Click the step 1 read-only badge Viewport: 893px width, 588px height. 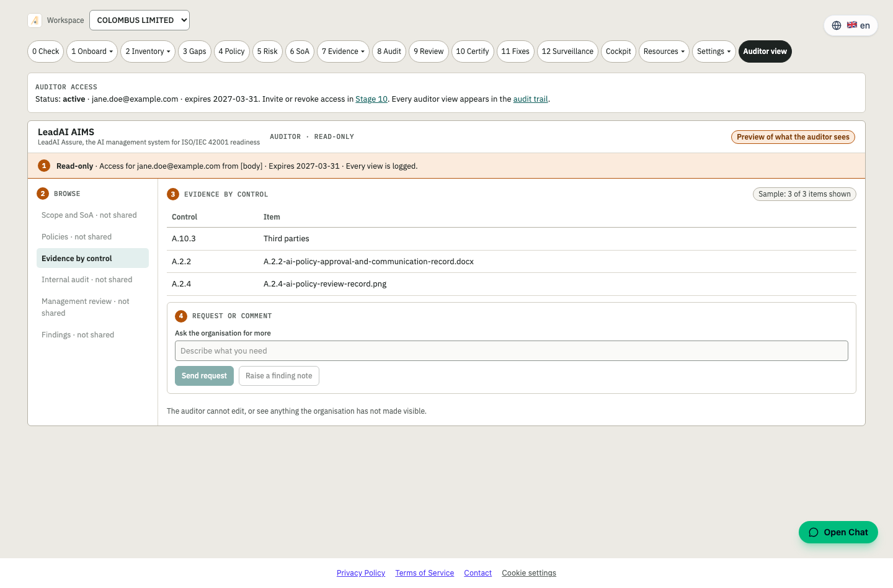[44, 166]
